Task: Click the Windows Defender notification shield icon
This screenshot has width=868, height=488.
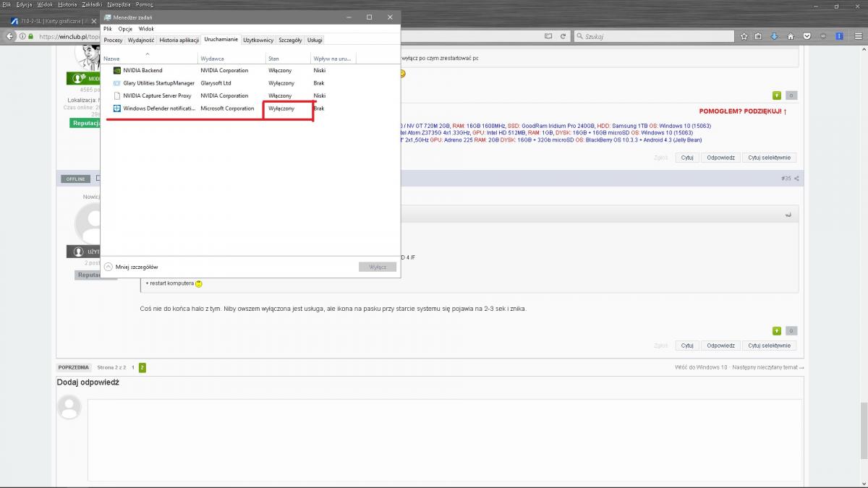Action: [x=116, y=108]
